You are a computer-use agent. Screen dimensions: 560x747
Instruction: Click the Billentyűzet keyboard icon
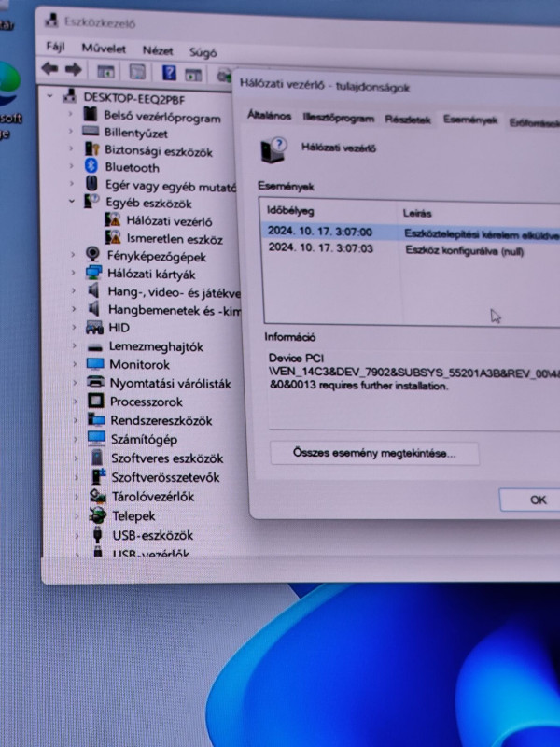91,131
